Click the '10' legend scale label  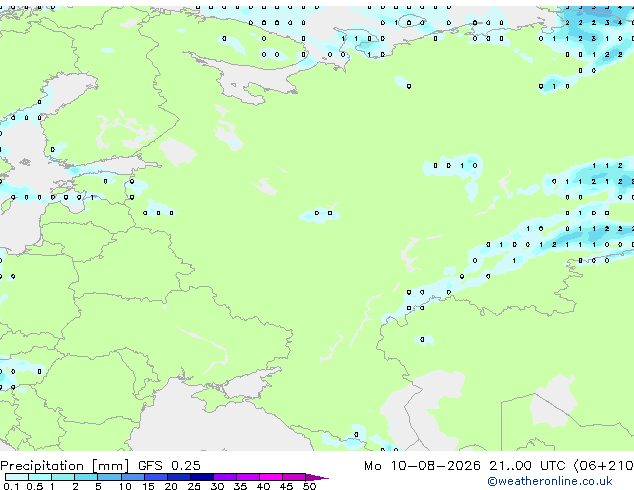pos(125,486)
